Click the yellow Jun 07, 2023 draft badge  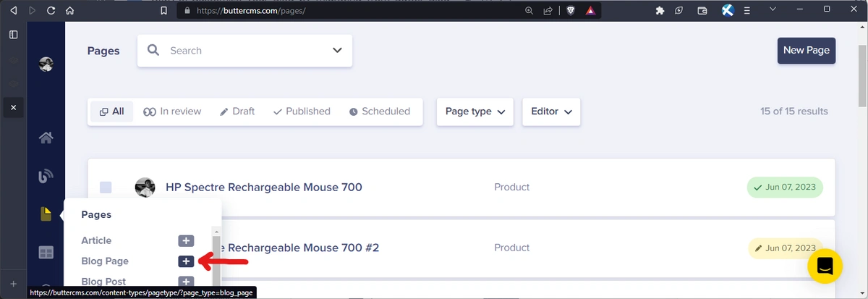tap(785, 248)
